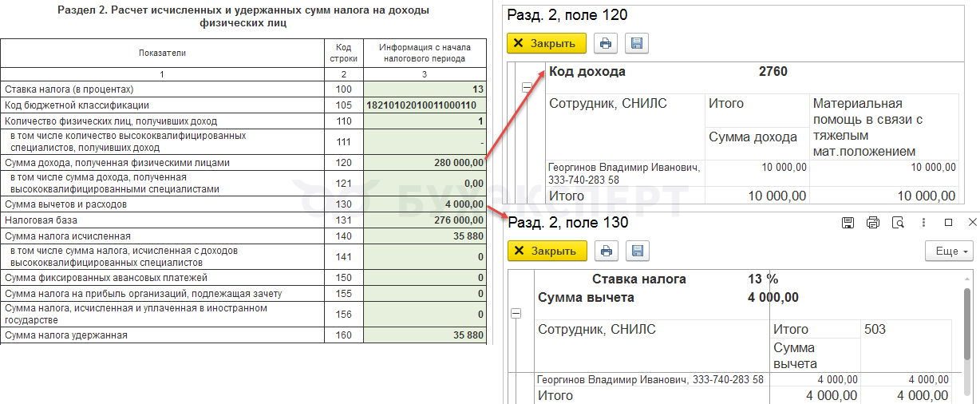Screen dimensions: 980x404
Task: Click the bold Сумма вычета 4 000,00 line
Action: point(668,298)
